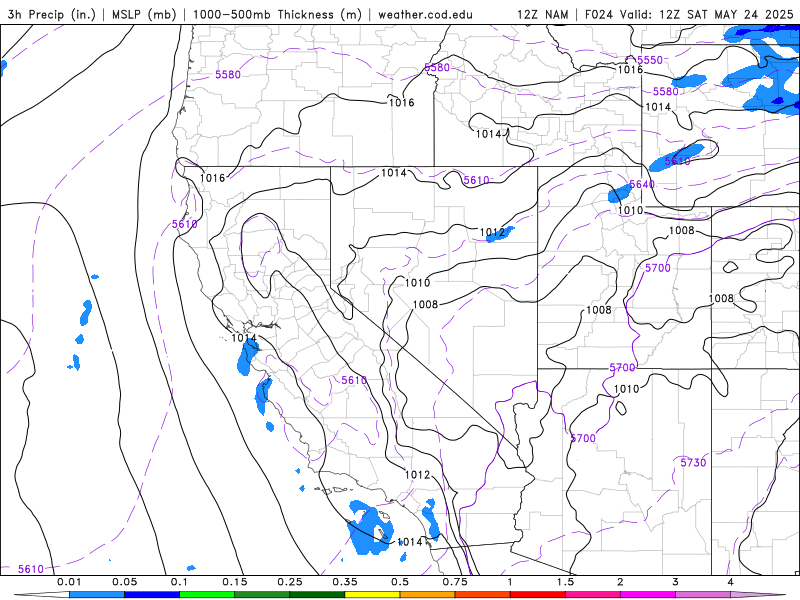Pick the hot pink 1.5–2 legend swatch
The image size is (800, 600).
tap(592, 595)
